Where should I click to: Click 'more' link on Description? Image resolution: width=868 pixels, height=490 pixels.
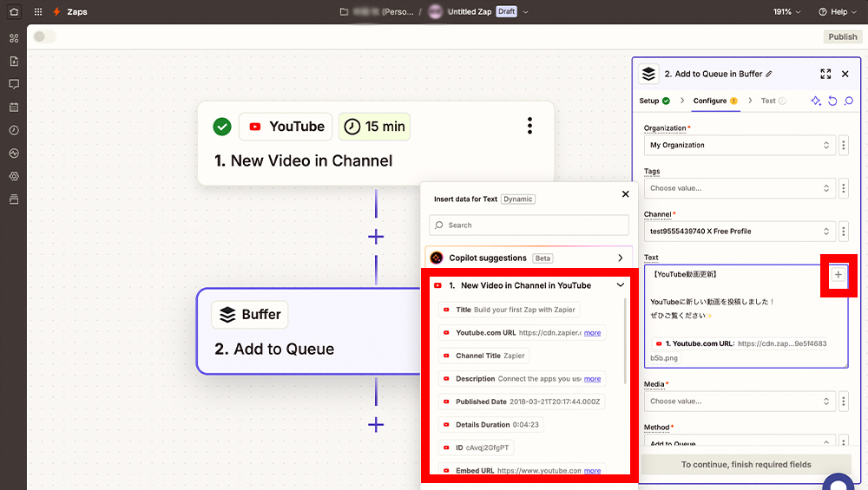point(592,379)
